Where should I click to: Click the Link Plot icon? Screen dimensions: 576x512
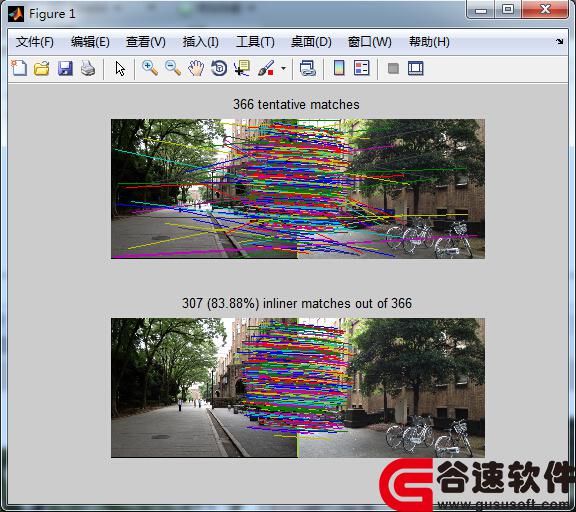coord(307,68)
